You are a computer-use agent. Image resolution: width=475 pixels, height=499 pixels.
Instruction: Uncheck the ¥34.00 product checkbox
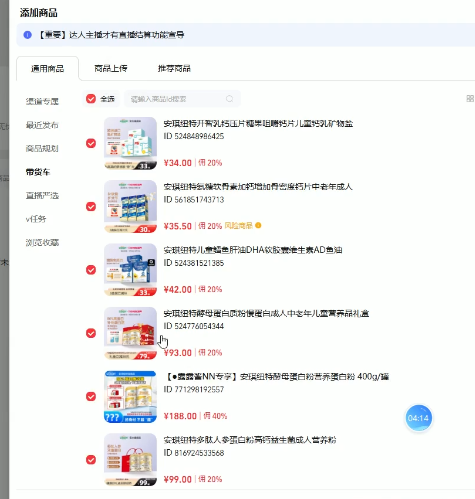(91, 143)
